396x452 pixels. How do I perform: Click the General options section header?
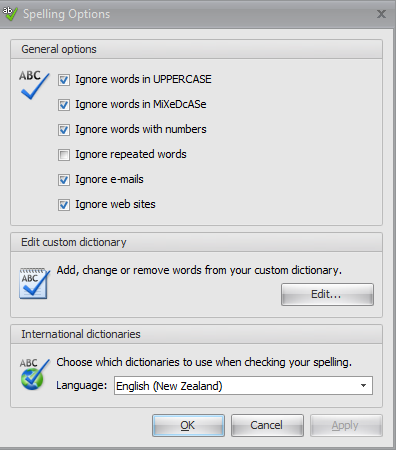tap(196, 49)
